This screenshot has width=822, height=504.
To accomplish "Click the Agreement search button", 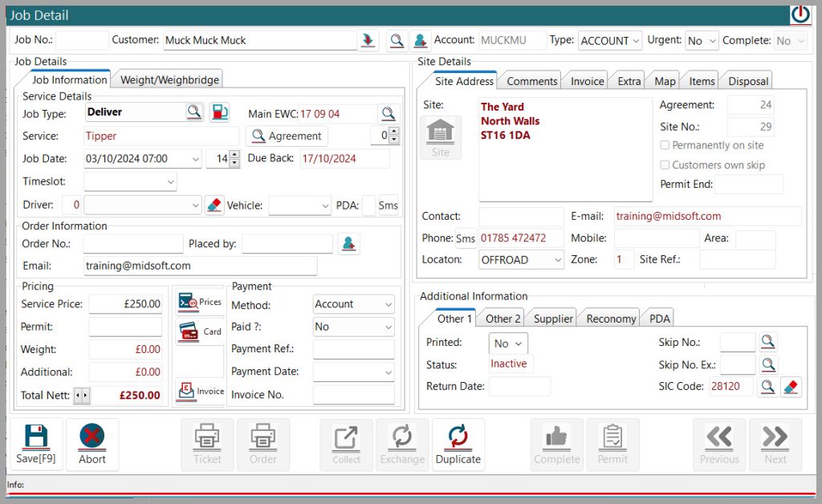I will (x=287, y=136).
